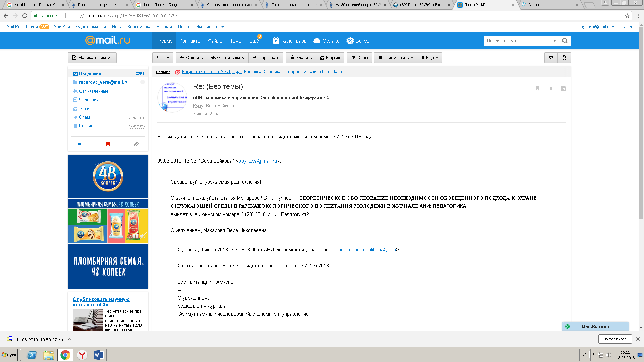Click the Написать письмо button
644x362 pixels.
tap(92, 58)
